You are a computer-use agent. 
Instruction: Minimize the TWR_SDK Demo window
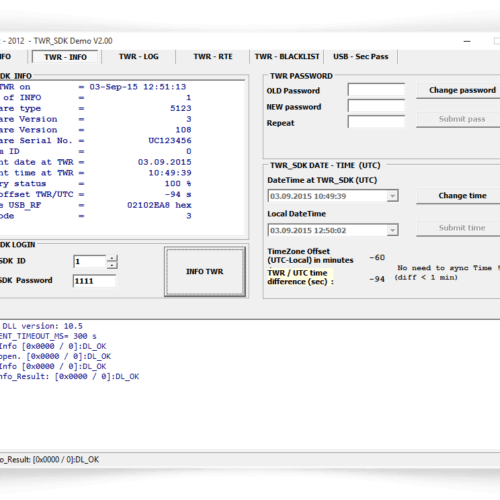[x=467, y=41]
